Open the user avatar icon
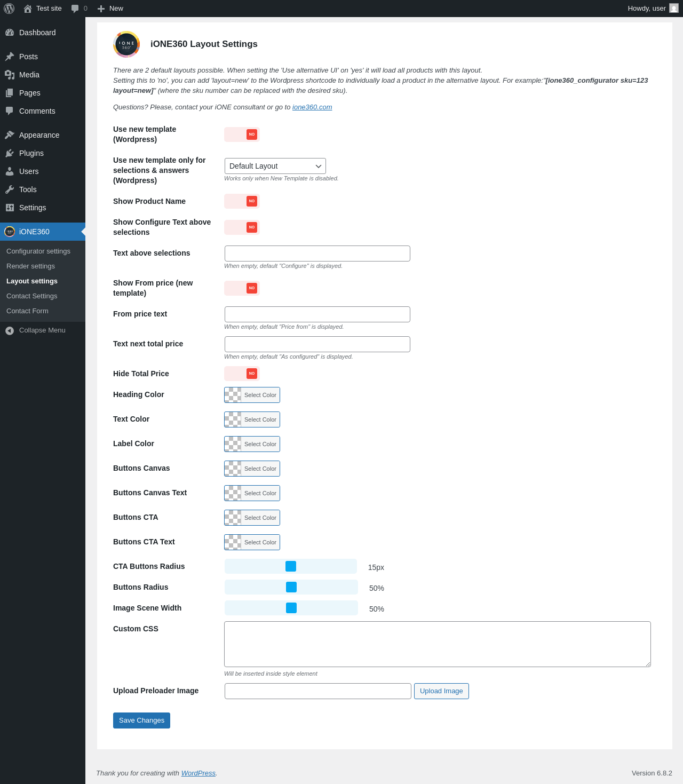Screen dimensions: 683x784 (x=674, y=8)
